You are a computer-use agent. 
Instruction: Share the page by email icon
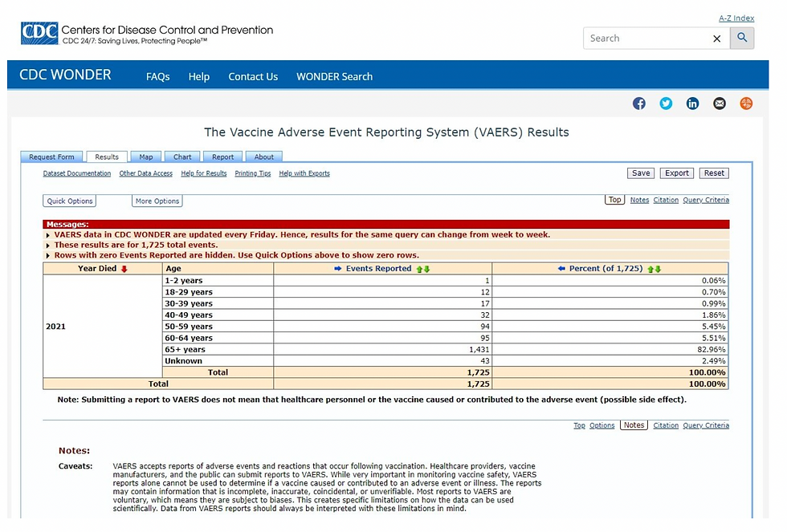pyautogui.click(x=720, y=104)
